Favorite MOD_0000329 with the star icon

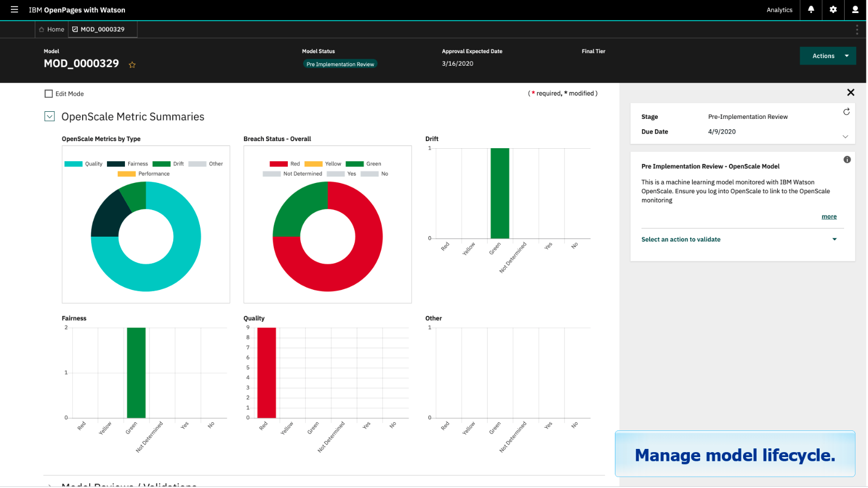tap(132, 65)
